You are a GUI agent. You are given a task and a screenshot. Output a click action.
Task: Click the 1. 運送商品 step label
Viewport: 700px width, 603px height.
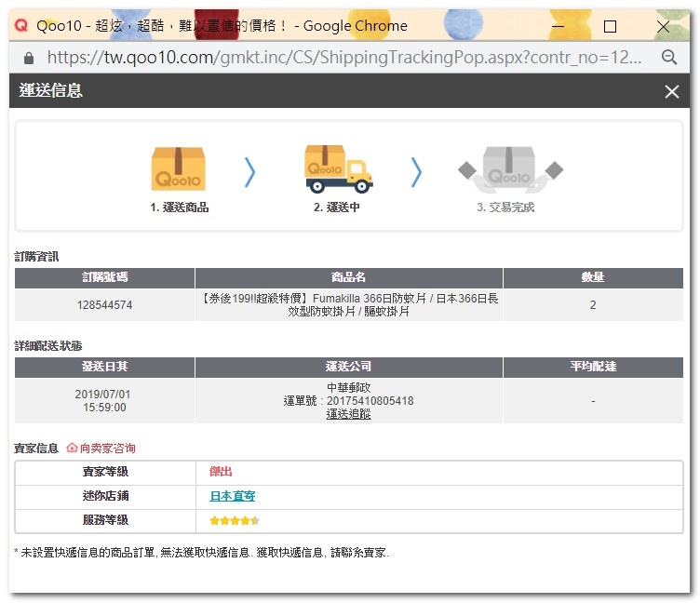(x=180, y=208)
